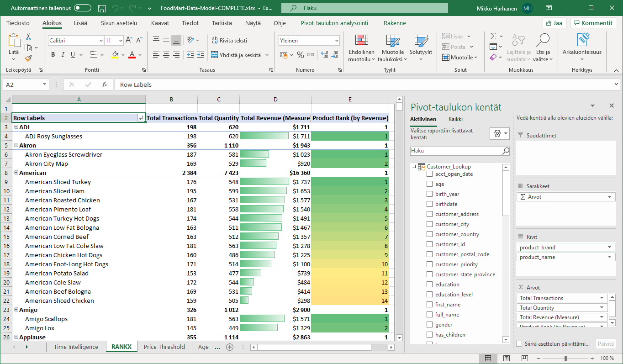Open Ehdollinen muotoilu conditional formatting
The height and width of the screenshot is (364, 623).
click(361, 48)
